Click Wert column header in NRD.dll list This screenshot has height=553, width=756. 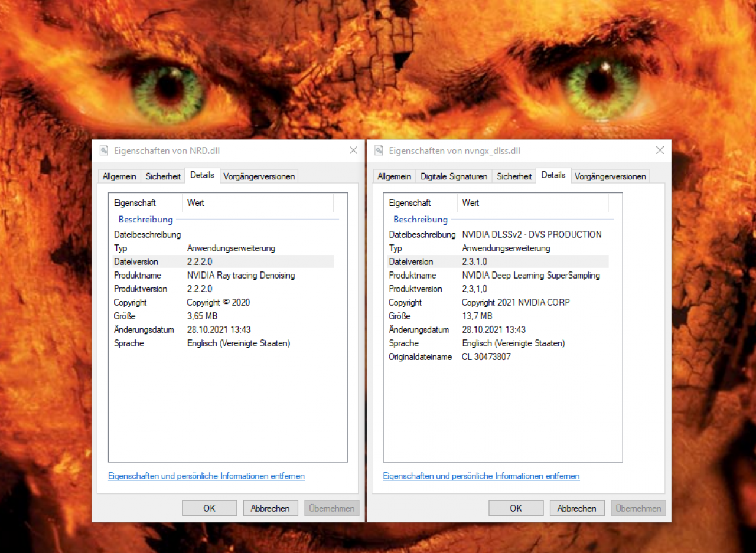point(258,202)
